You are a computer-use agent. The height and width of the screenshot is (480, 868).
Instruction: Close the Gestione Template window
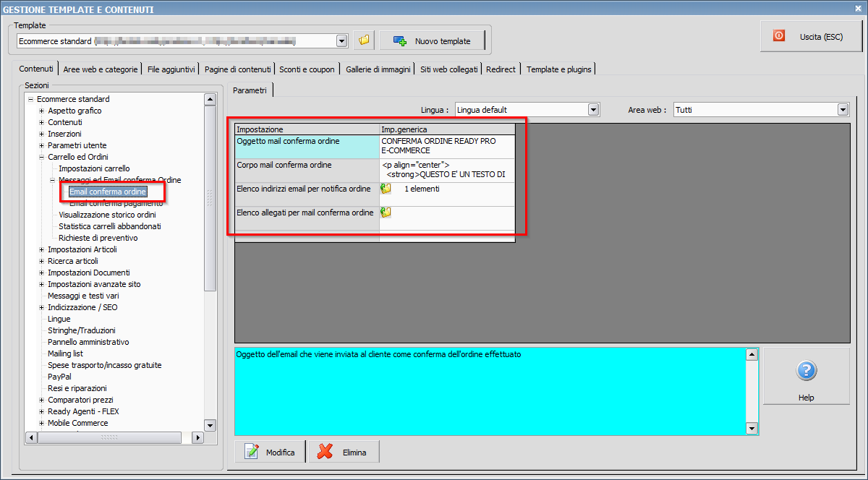(859, 9)
